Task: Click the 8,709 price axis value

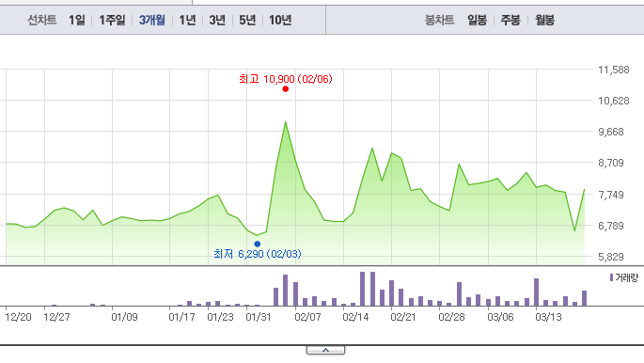Action: coord(611,163)
